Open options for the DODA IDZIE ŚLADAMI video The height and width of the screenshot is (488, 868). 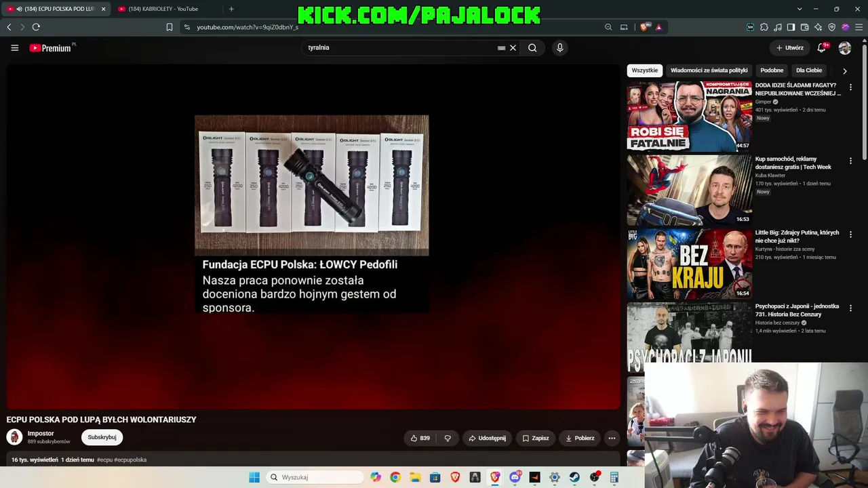850,87
